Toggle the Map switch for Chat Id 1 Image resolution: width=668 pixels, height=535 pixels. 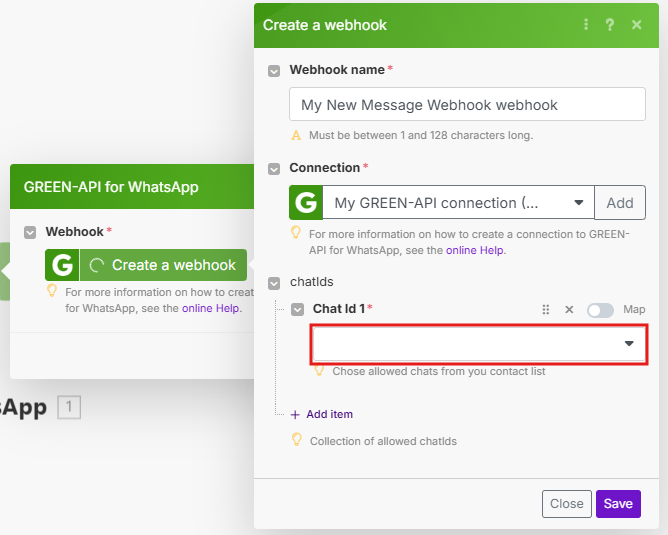(x=600, y=310)
